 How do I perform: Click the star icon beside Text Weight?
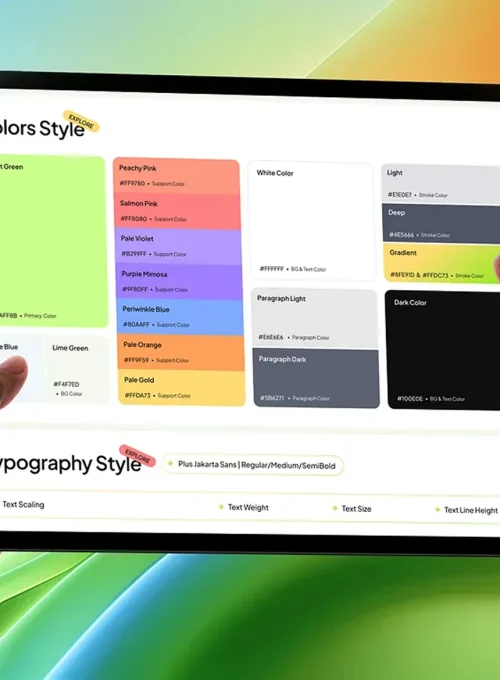point(221,507)
